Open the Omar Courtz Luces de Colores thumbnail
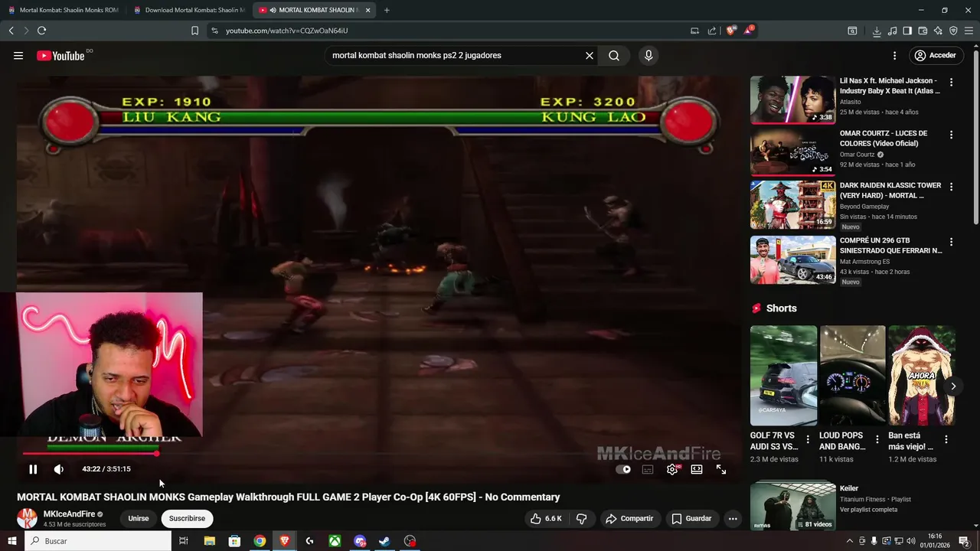This screenshot has width=980, height=551. [x=792, y=152]
